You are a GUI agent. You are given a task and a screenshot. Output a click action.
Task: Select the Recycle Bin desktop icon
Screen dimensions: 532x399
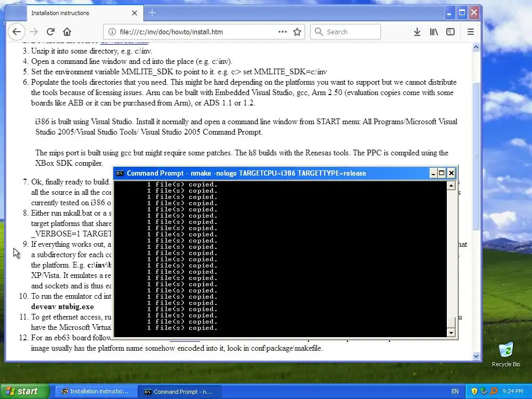[506, 354]
